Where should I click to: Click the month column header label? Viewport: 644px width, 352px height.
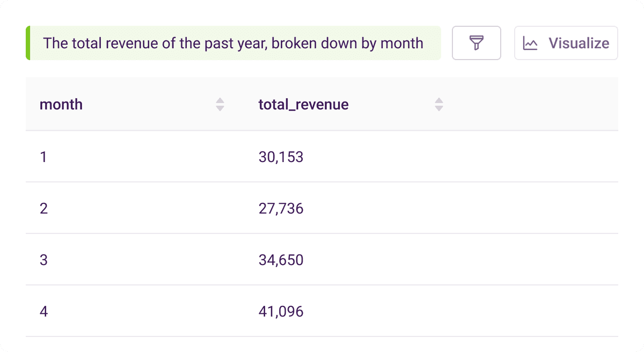61,104
